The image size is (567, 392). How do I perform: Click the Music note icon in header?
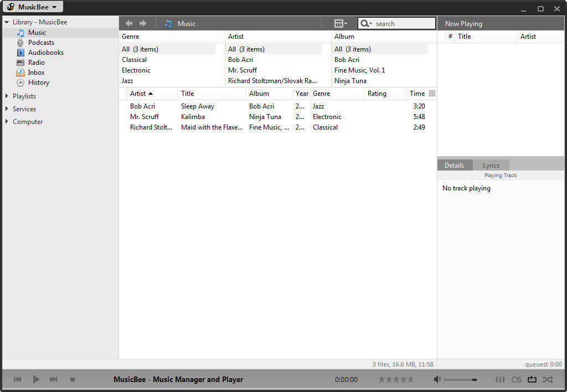pos(168,24)
